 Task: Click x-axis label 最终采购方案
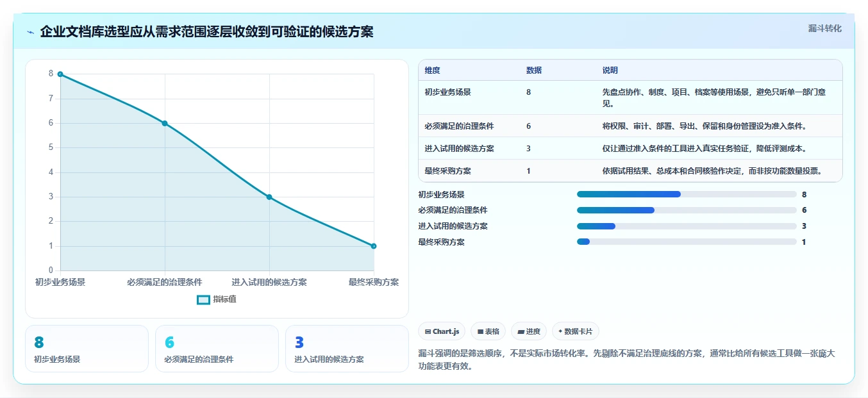tap(374, 282)
